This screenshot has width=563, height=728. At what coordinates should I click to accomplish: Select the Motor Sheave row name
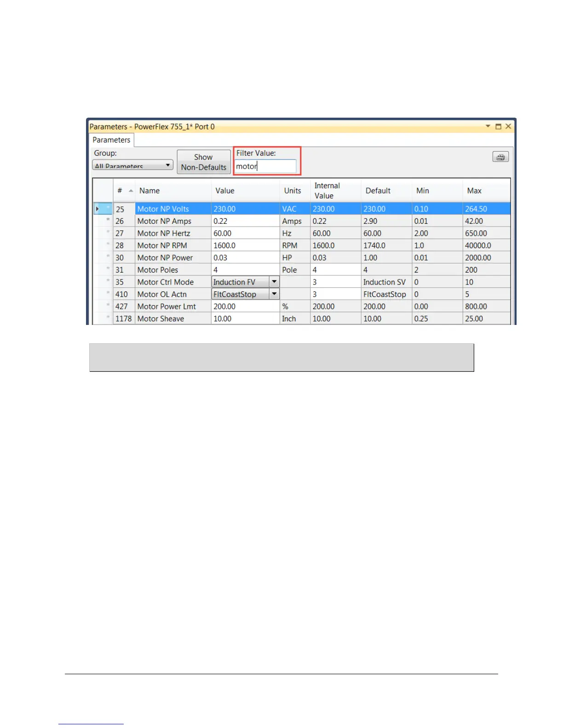tap(161, 318)
